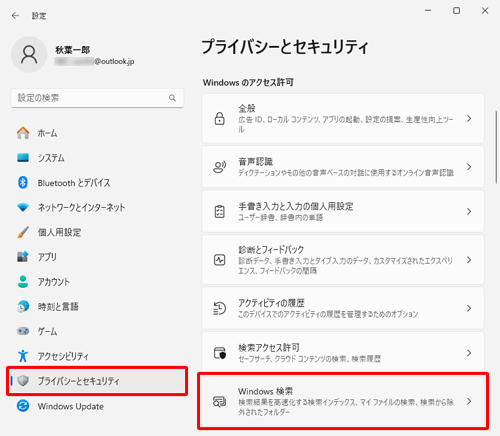Screen dimensions: 500x436
Task: Click the account name 秋葉一郎
Action: (73, 50)
